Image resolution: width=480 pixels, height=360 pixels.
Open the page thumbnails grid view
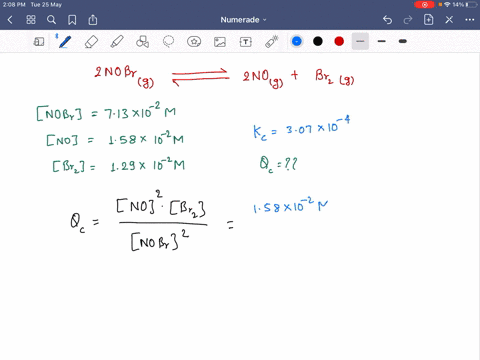(31, 20)
